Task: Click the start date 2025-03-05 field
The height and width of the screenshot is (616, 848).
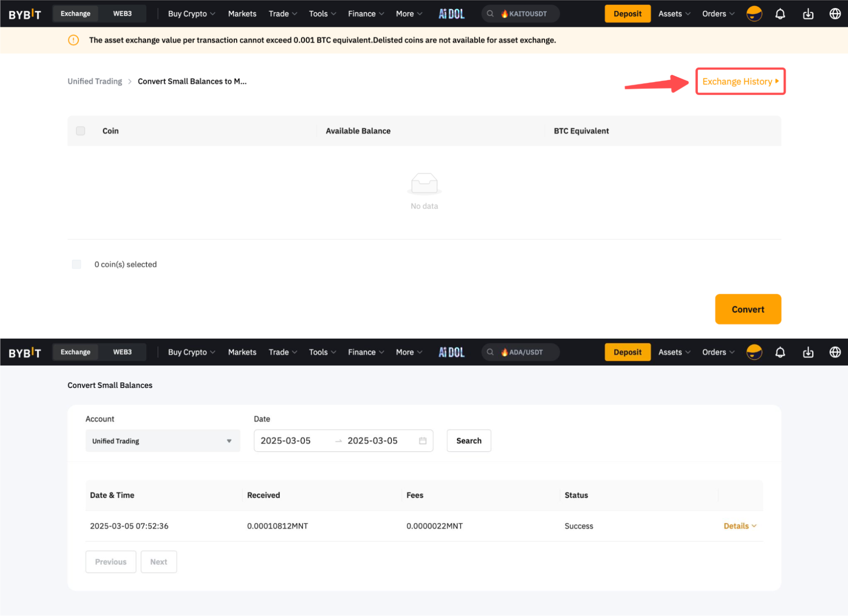Action: pos(285,441)
